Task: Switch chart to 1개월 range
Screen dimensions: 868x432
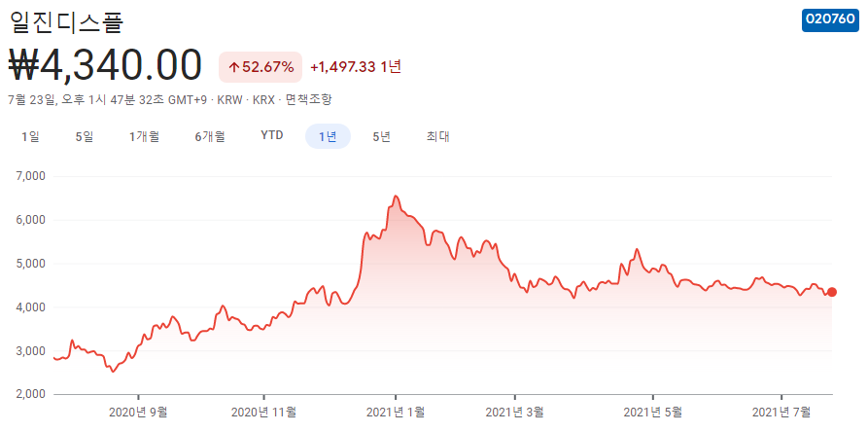Action: click(145, 136)
